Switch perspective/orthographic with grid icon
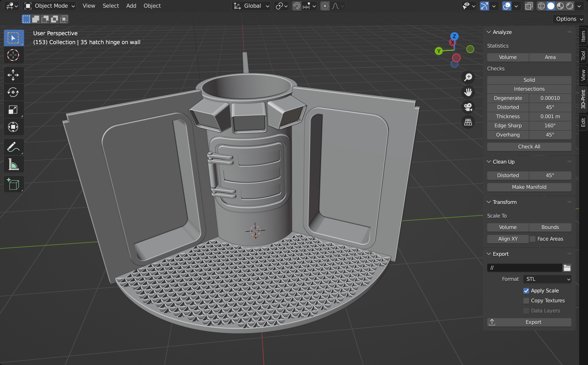 coord(468,122)
